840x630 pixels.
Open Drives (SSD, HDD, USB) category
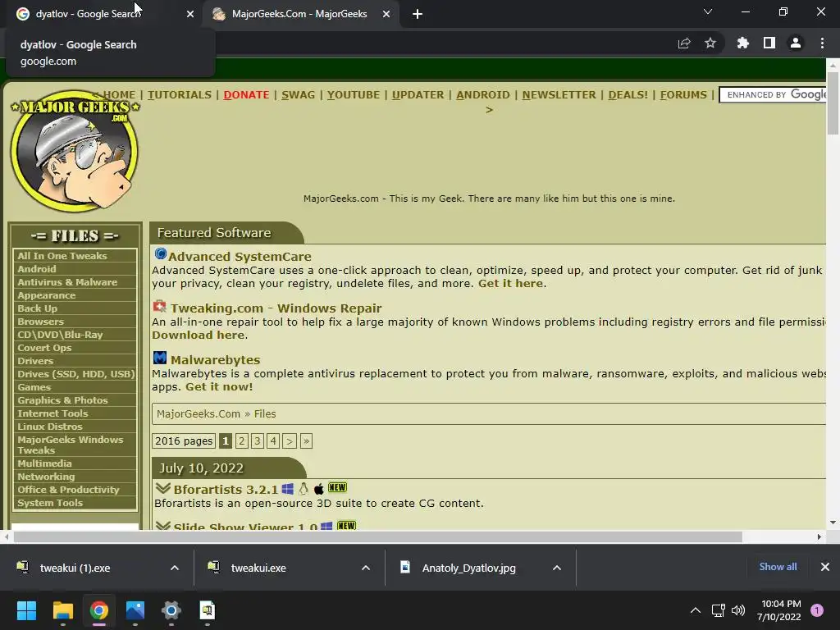[x=75, y=374]
